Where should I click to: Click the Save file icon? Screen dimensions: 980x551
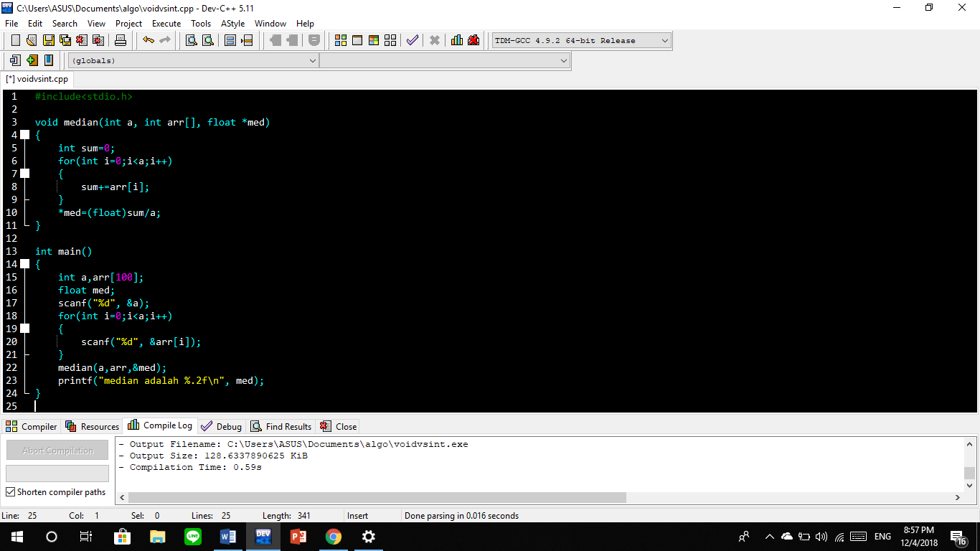pyautogui.click(x=47, y=40)
